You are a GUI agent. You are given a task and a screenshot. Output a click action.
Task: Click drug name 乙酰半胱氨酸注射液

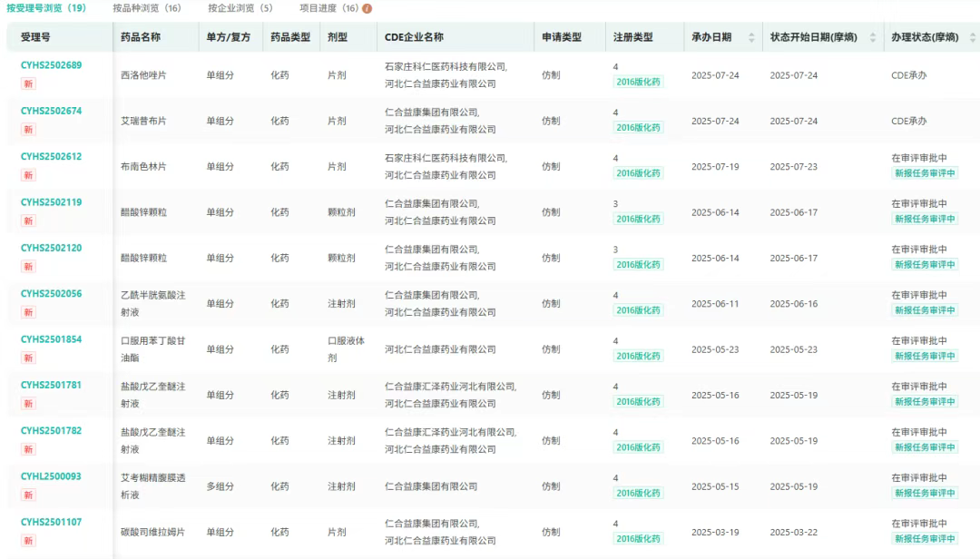pyautogui.click(x=153, y=303)
